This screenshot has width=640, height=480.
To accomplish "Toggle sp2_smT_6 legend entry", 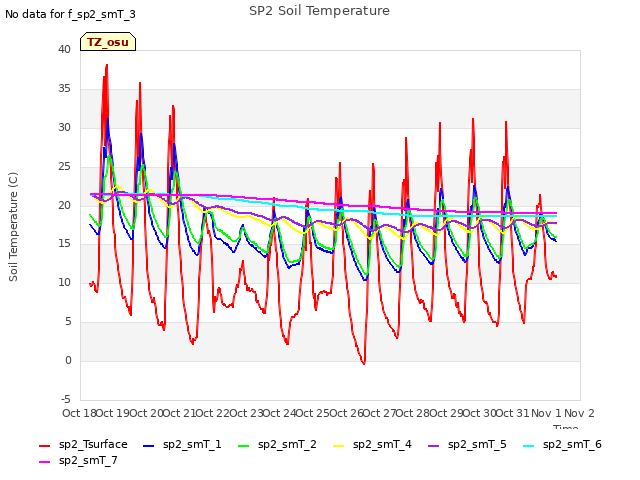I will pyautogui.click(x=562, y=444).
